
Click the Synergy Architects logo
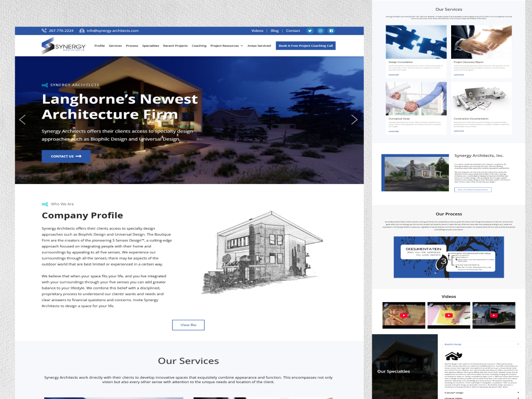[x=63, y=46]
